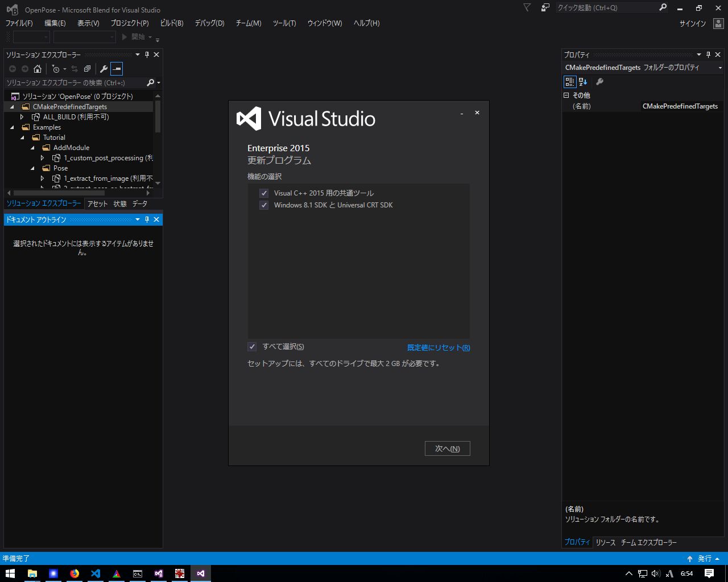This screenshot has width=728, height=582.
Task: Open the feedback icon beside Quick Launch
Action: click(x=545, y=7)
